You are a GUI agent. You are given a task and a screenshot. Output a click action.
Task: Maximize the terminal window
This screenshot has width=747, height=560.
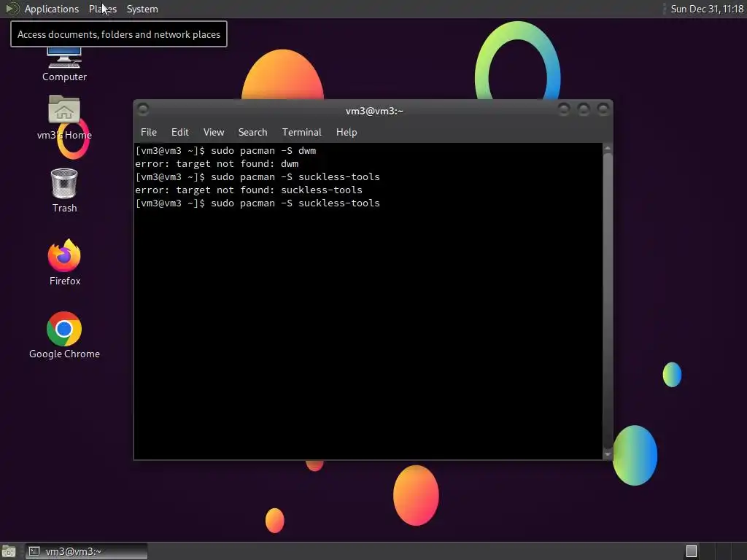click(x=584, y=109)
